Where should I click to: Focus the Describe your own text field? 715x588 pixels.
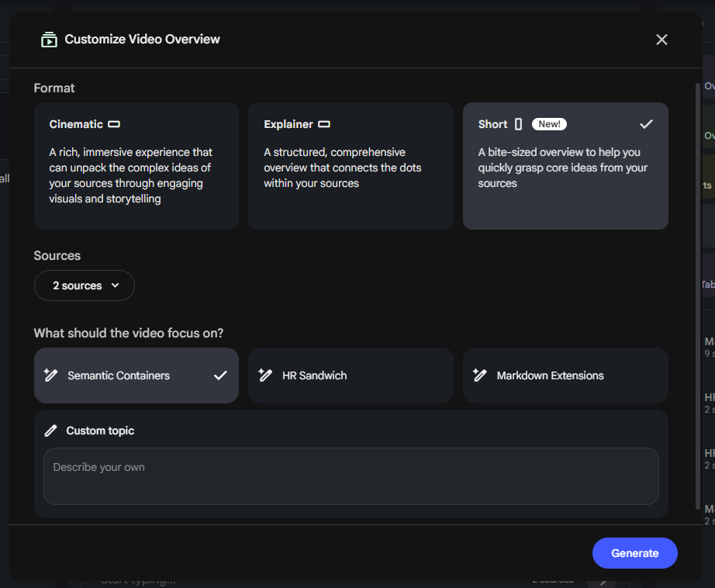tap(351, 476)
